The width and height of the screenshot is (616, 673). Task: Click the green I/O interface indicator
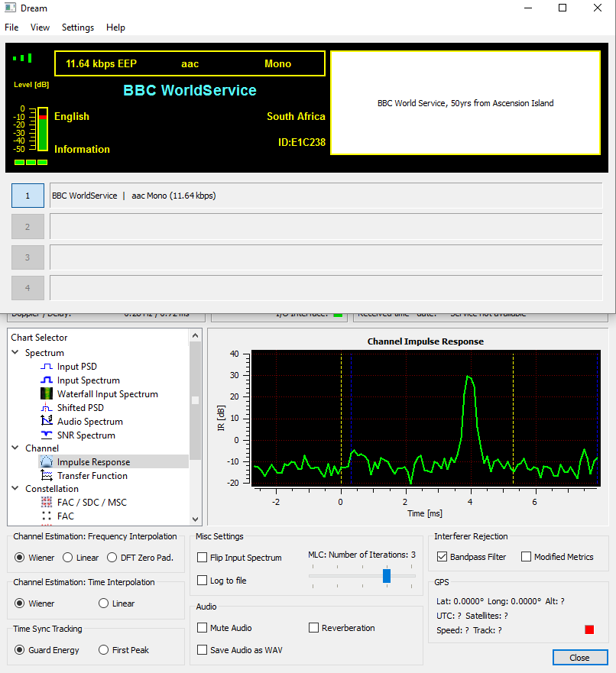[338, 315]
